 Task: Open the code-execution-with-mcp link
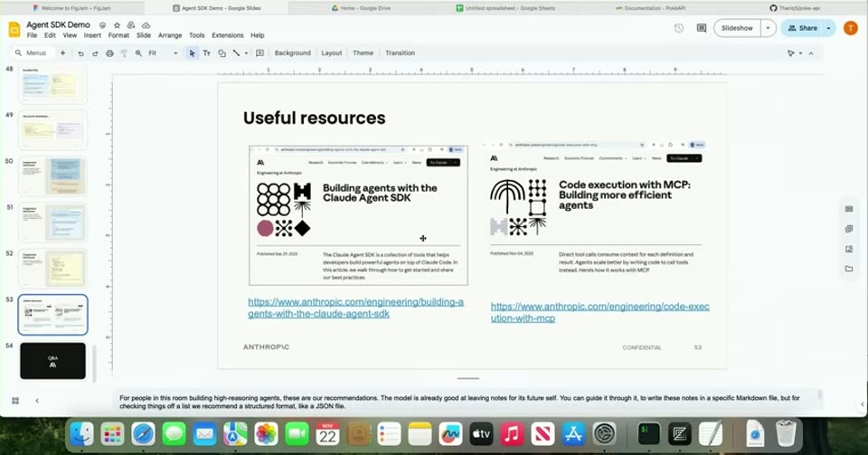click(600, 312)
